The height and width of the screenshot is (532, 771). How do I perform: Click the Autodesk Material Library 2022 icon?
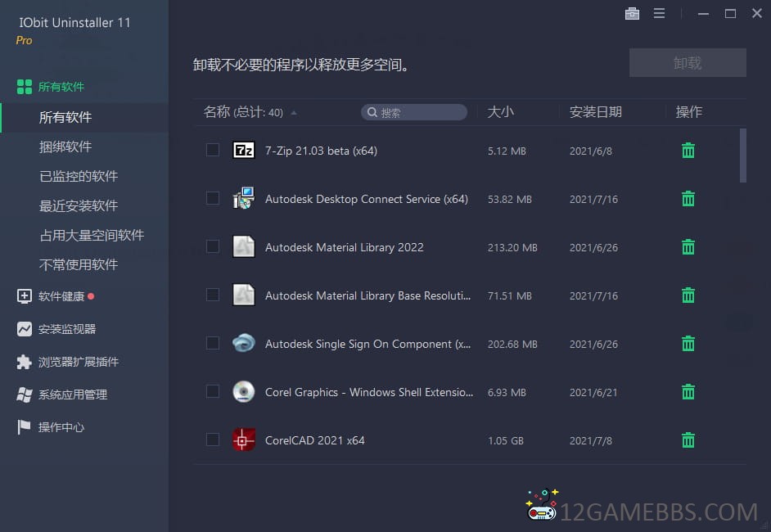pos(243,246)
